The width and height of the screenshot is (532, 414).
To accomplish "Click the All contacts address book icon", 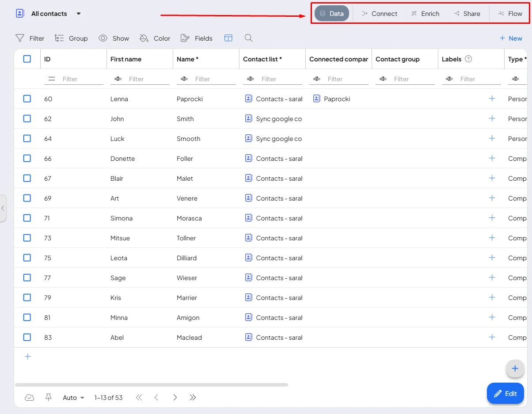I will point(20,13).
